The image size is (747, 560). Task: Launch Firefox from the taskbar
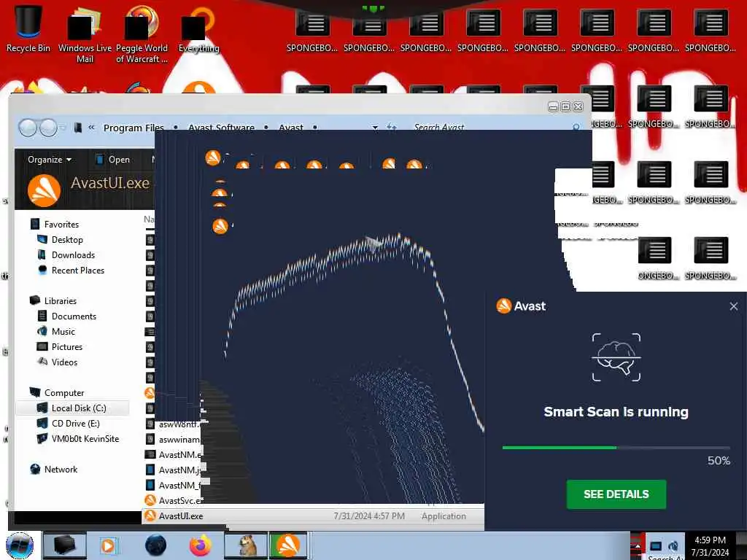click(201, 545)
